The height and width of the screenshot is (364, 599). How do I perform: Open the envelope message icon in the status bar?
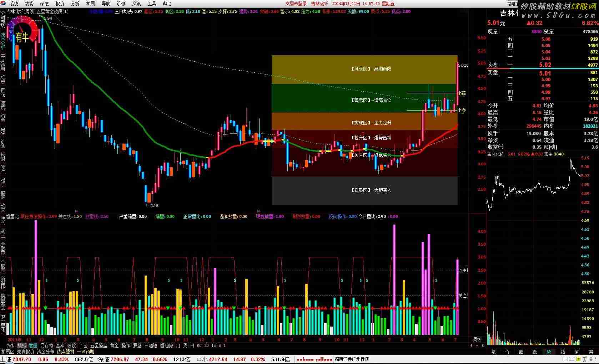pyautogui.click(x=572, y=359)
